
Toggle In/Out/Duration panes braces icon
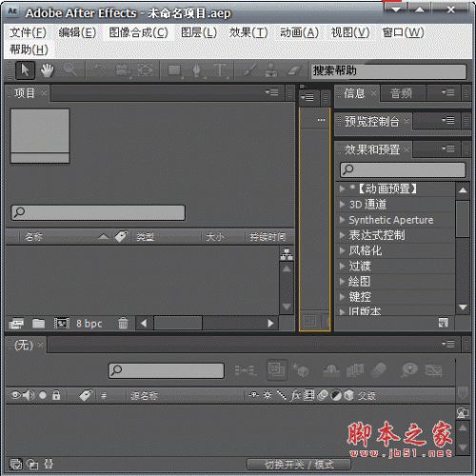point(49,465)
